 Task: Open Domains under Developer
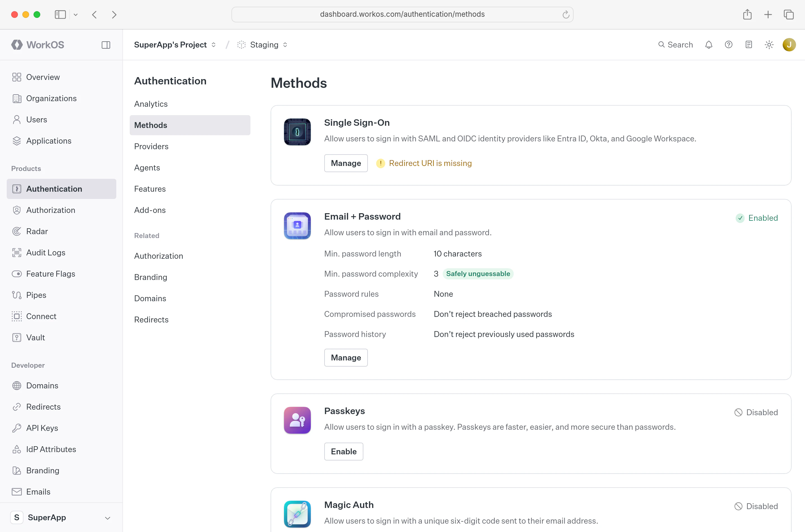pyautogui.click(x=61, y=386)
